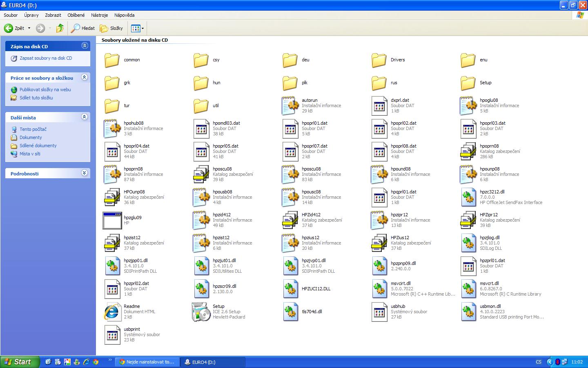Select the Readme HTML document icon
Image resolution: width=588 pixels, height=368 pixels.
[112, 312]
